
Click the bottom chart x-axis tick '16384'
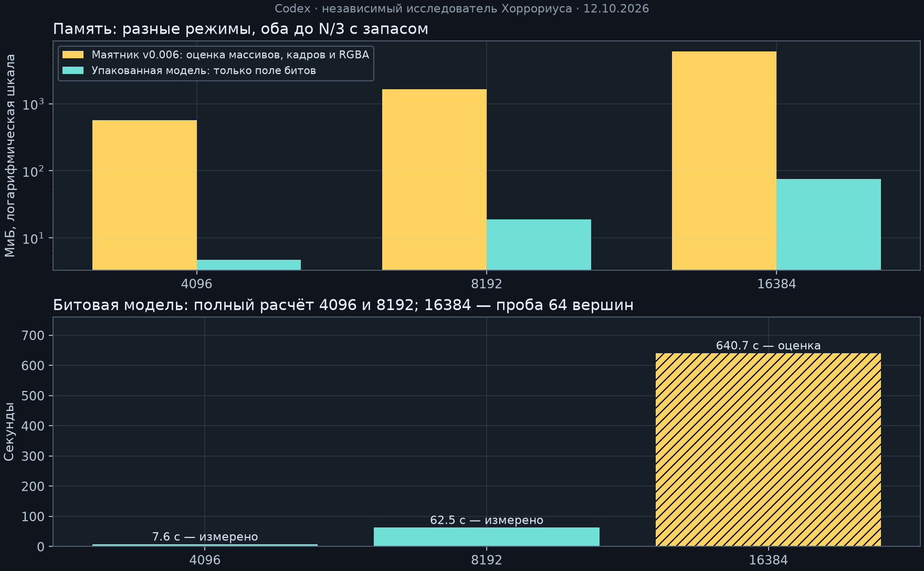coord(768,560)
